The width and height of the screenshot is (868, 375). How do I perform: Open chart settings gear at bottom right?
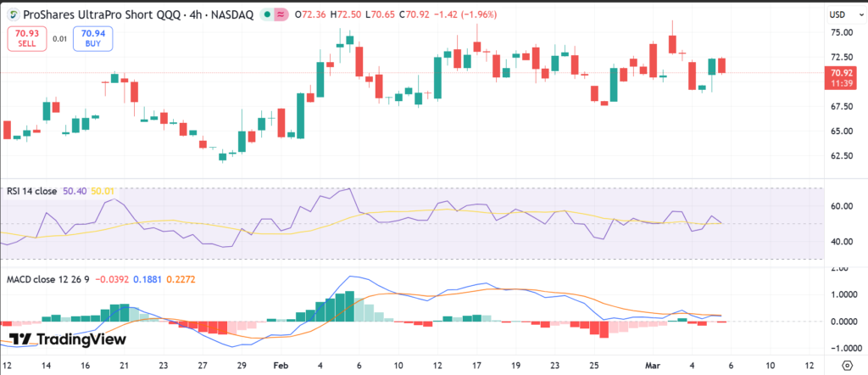(x=845, y=364)
